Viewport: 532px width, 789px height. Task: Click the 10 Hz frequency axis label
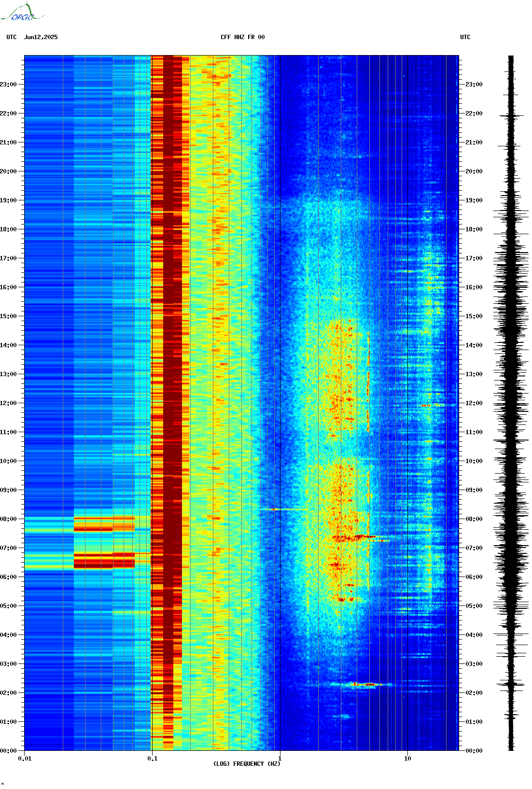(407, 759)
